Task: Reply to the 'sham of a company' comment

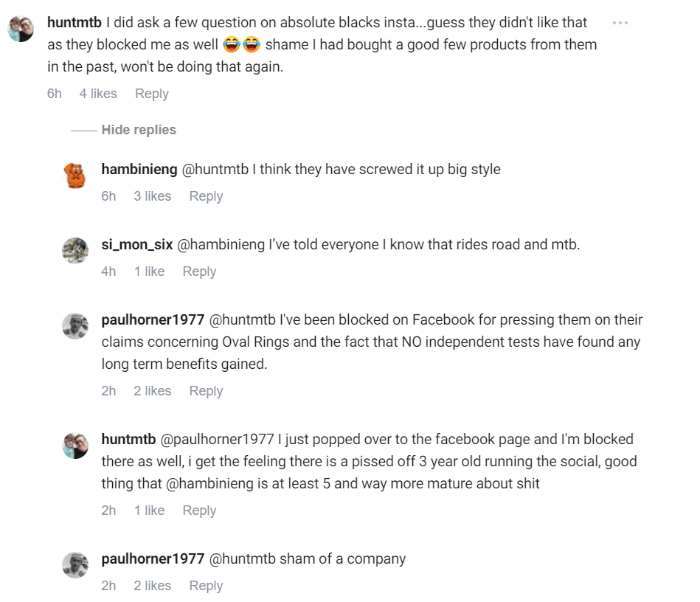Action: [206, 586]
